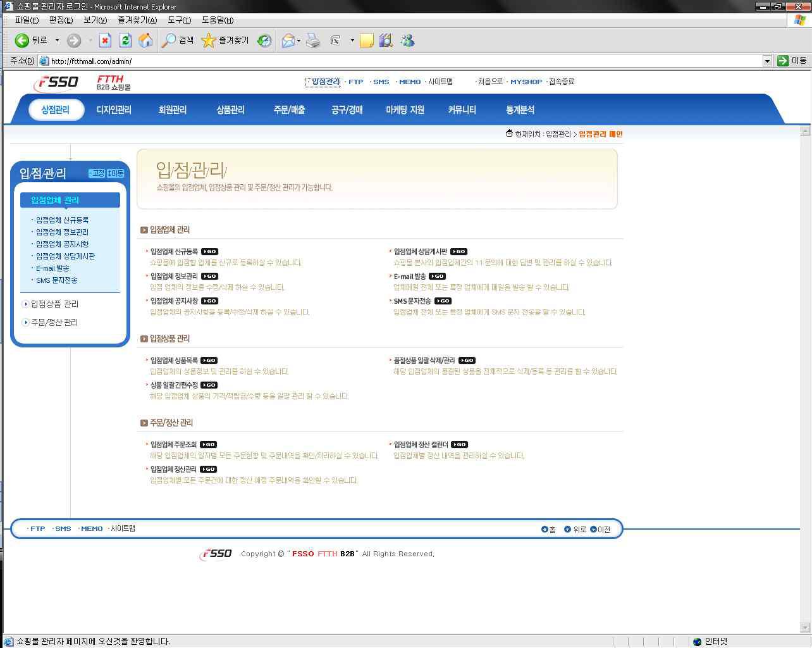Open the 검색 search toolbar button
Image resolution: width=812 pixels, height=648 pixels.
(x=178, y=40)
